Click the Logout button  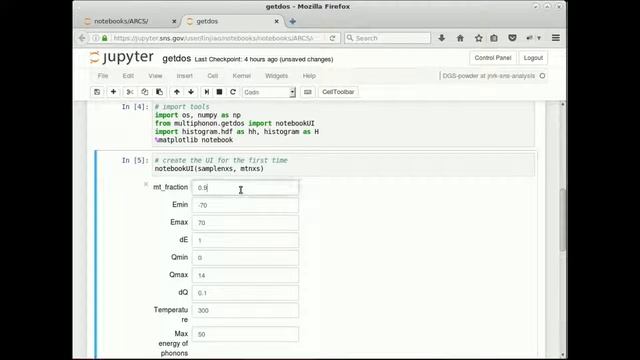pyautogui.click(x=533, y=58)
